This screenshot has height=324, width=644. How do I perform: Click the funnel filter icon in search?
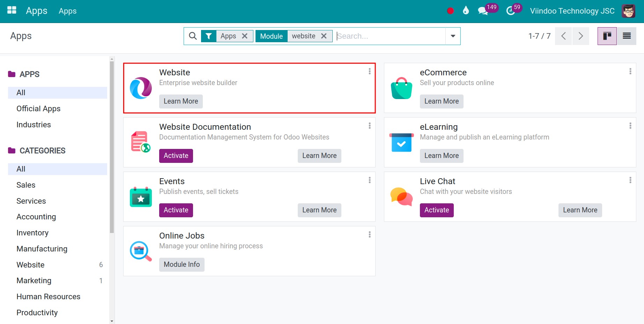pos(209,36)
